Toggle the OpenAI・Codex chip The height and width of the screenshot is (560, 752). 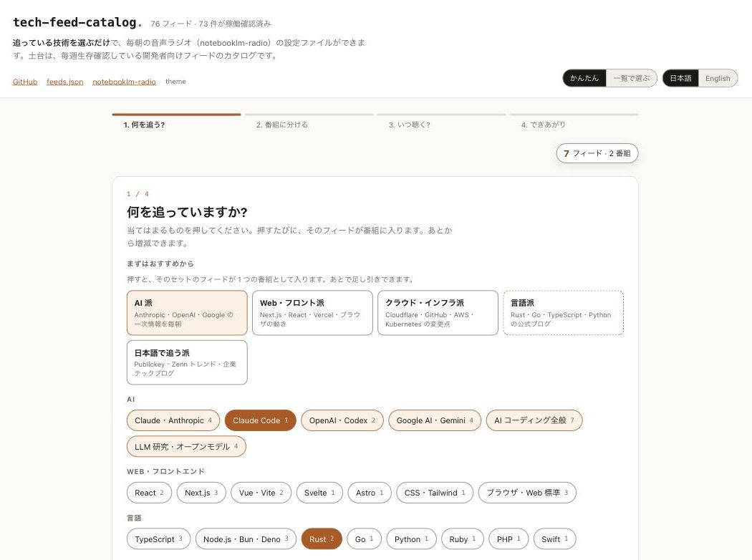[x=342, y=420]
